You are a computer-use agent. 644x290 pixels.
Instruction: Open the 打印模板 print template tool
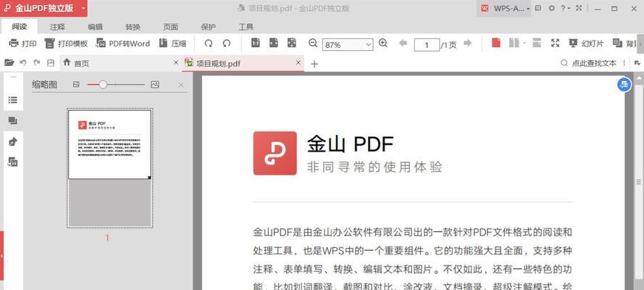click(x=66, y=43)
